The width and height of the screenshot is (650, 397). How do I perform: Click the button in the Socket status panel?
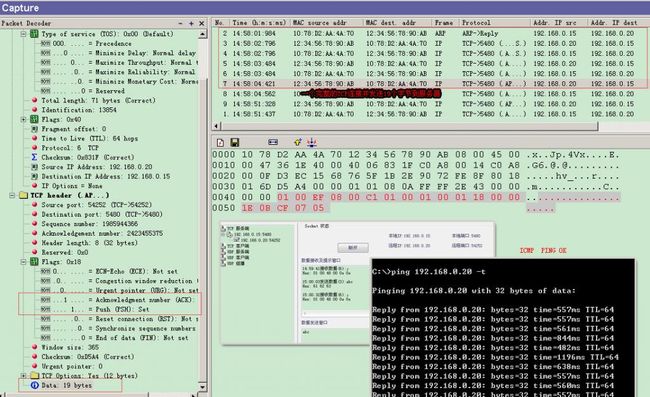pos(352,247)
